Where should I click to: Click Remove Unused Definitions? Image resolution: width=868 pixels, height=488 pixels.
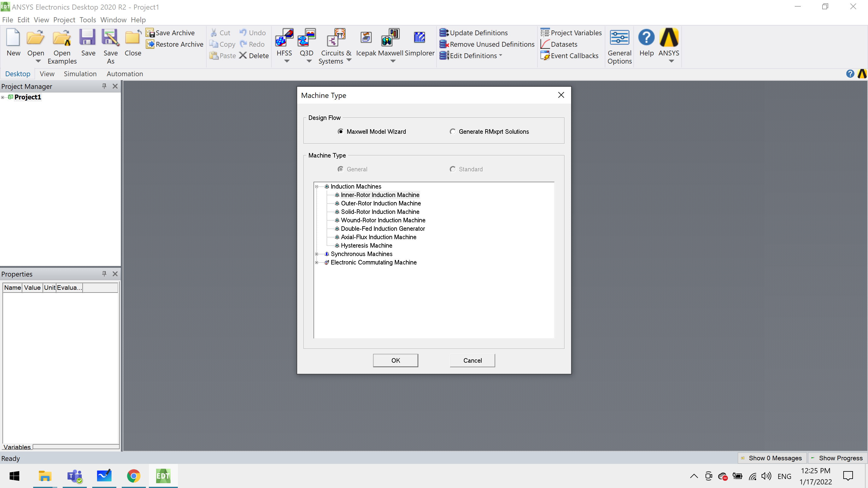click(x=487, y=44)
